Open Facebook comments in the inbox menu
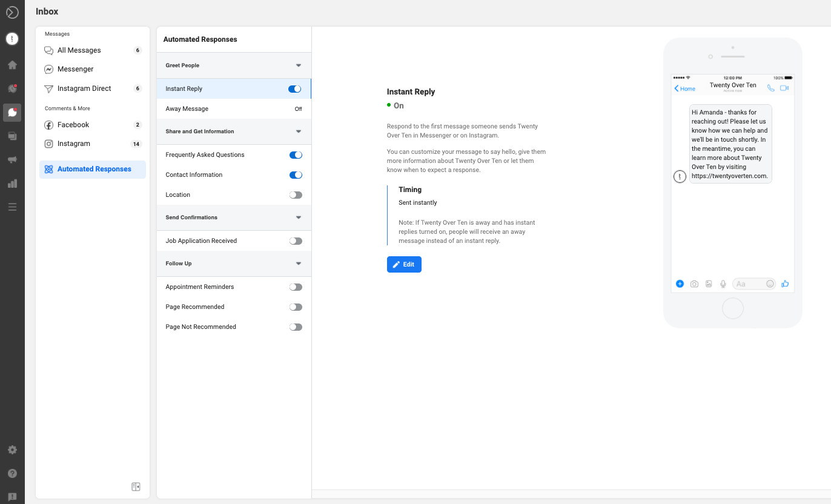The height and width of the screenshot is (504, 831). pos(93,125)
